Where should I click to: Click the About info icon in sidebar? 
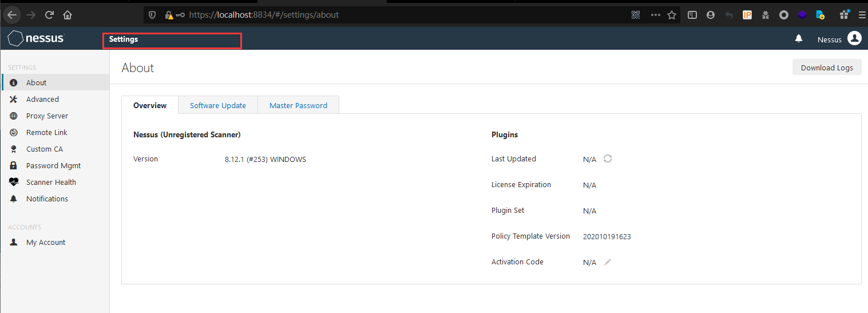point(14,82)
